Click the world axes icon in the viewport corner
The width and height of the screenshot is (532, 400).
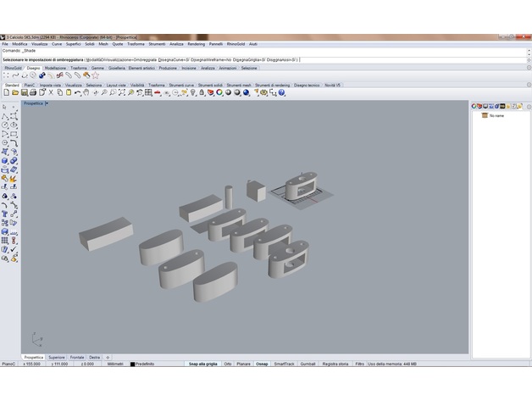36,339
